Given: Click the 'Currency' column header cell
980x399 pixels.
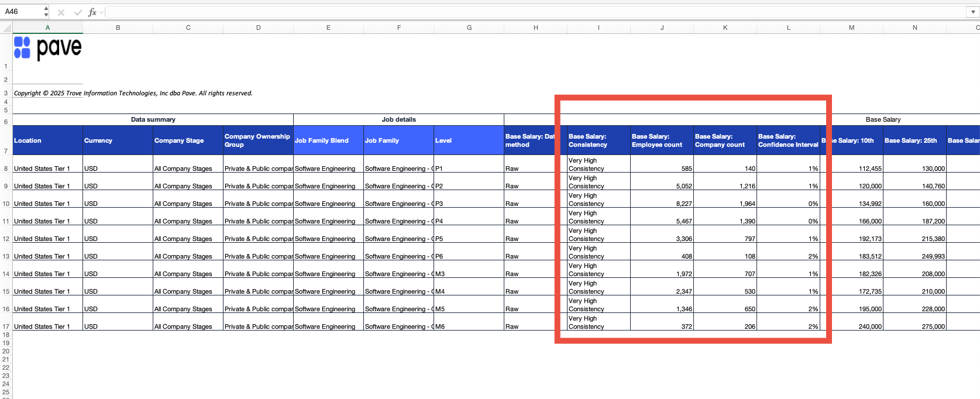Looking at the screenshot, I should coord(118,140).
